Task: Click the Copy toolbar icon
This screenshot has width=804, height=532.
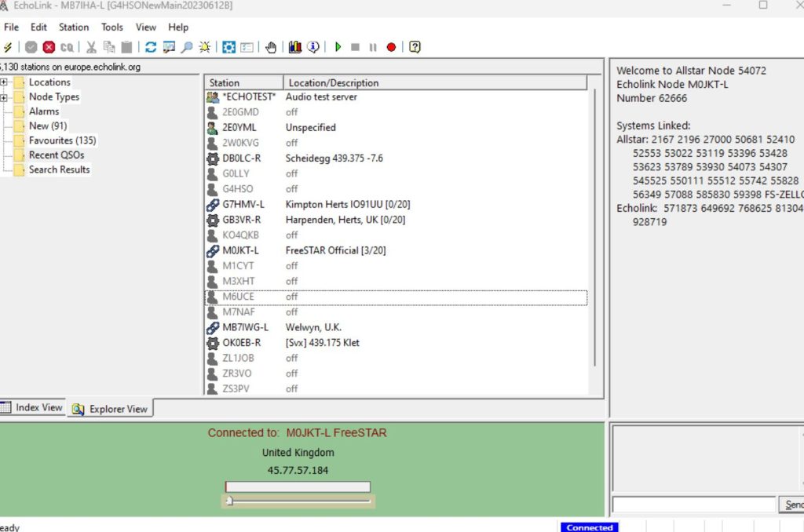Action: 109,47
